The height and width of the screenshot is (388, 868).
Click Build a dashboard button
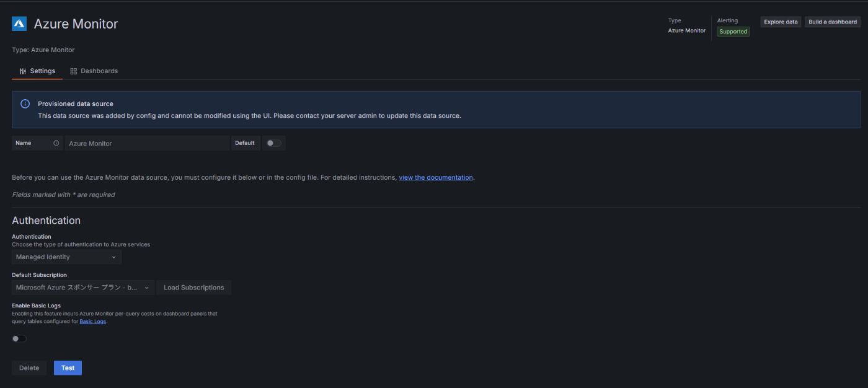(x=833, y=22)
